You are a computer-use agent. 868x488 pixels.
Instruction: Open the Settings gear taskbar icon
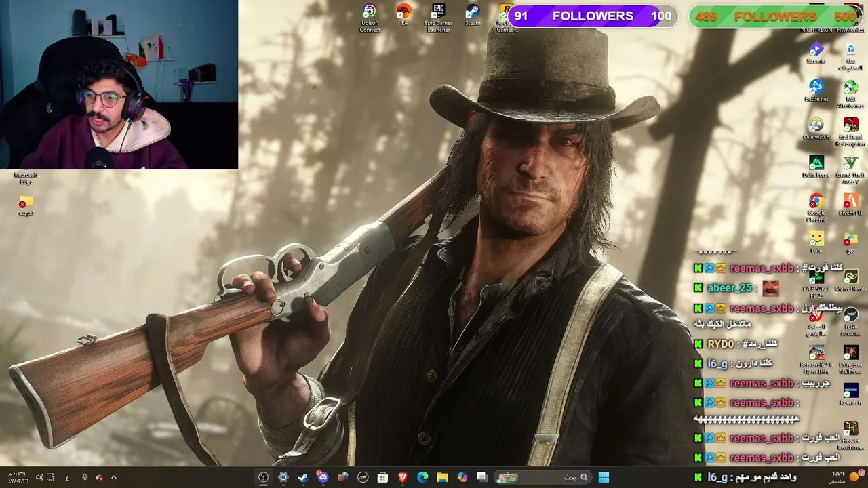(283, 477)
